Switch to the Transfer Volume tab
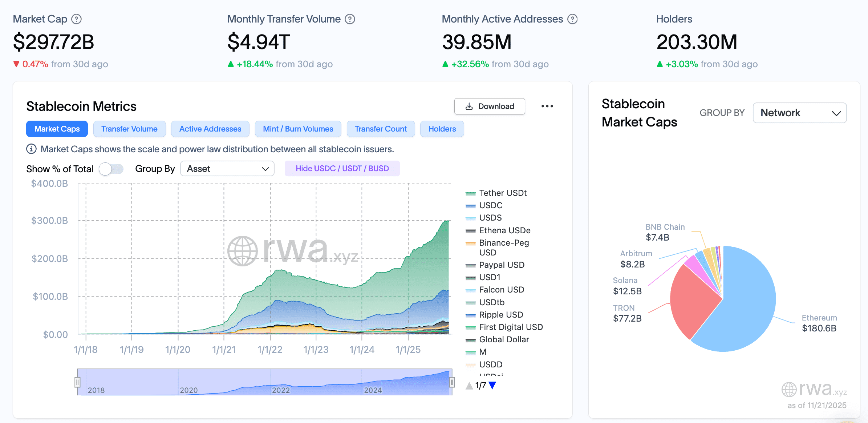The width and height of the screenshot is (868, 423). tap(129, 129)
